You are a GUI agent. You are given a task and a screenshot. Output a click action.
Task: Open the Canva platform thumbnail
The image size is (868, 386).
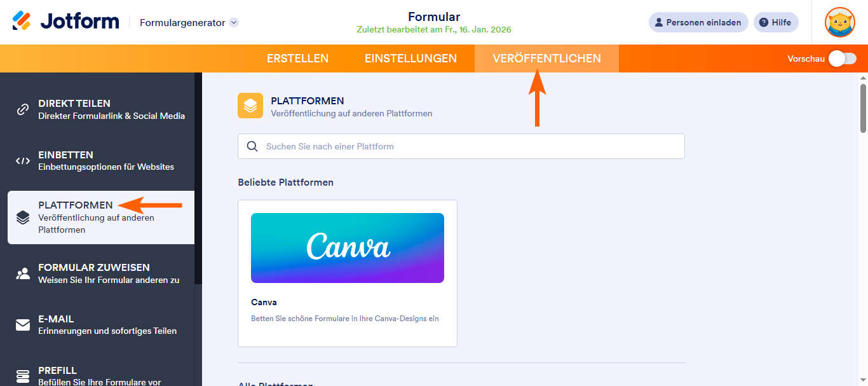[348, 248]
